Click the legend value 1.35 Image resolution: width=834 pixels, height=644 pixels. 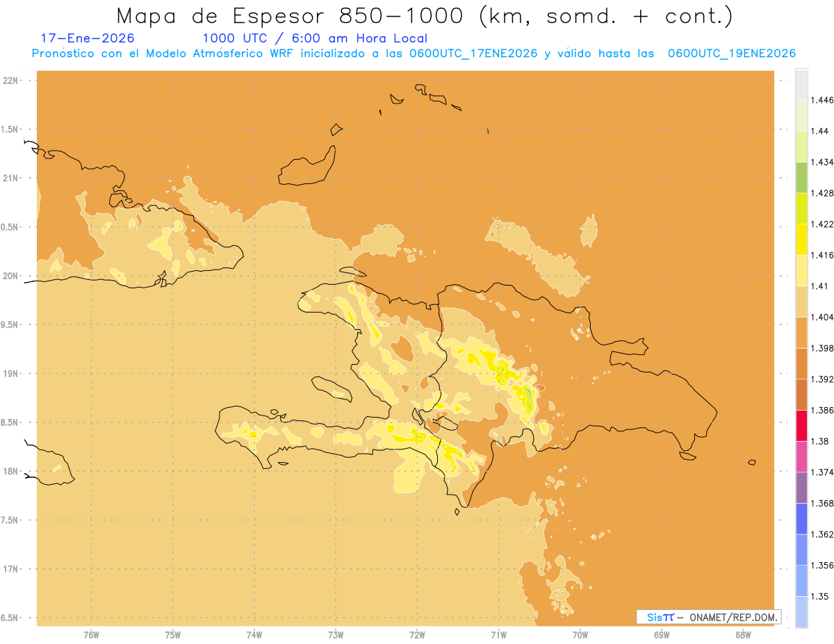819,596
